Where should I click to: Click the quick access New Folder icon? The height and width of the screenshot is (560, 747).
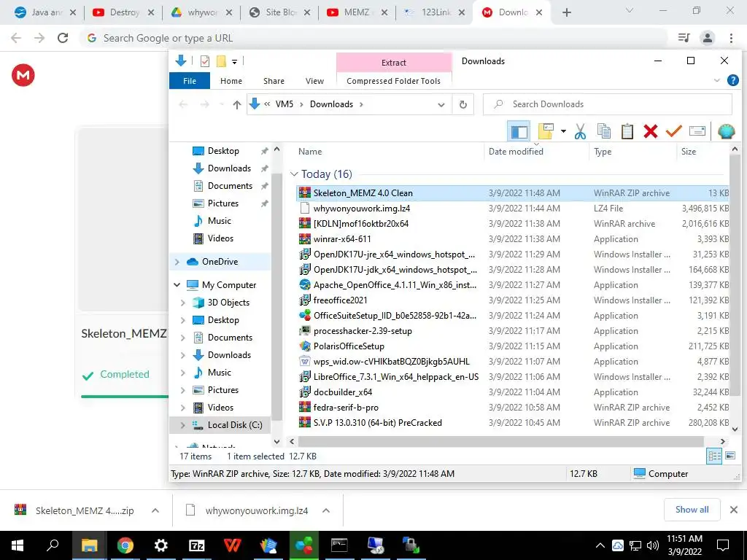221,61
